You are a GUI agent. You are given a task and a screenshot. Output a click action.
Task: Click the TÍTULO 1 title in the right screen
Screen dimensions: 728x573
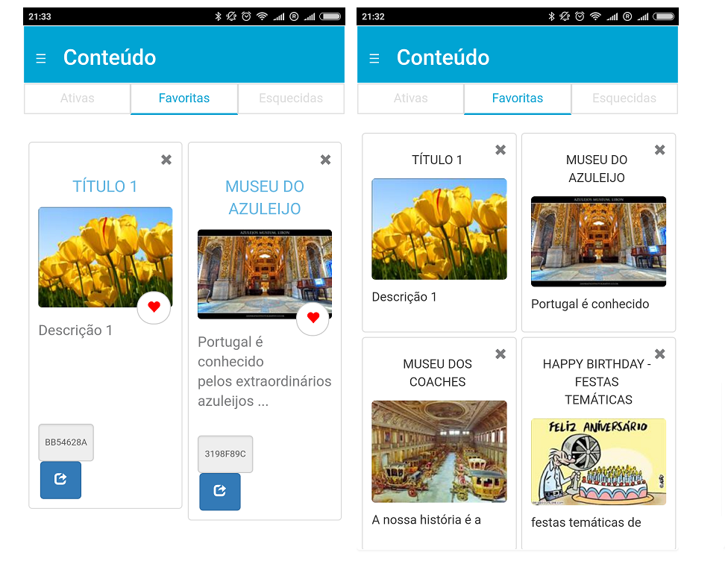click(x=437, y=160)
